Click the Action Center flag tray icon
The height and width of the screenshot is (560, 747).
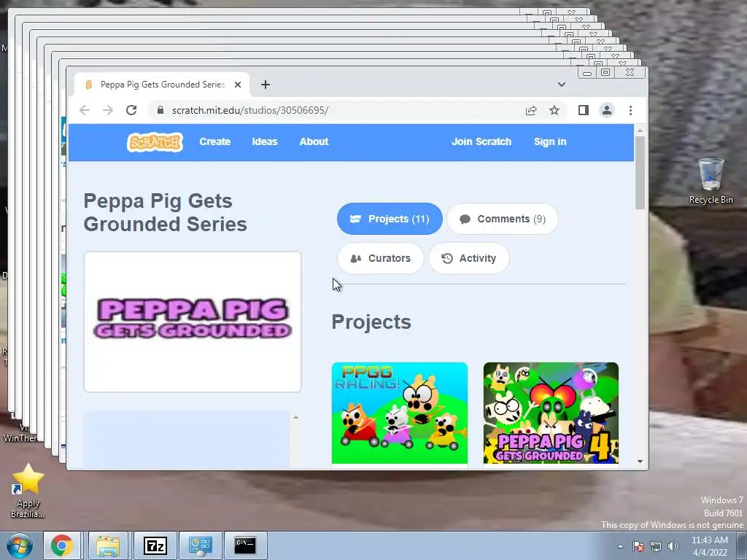point(638,546)
